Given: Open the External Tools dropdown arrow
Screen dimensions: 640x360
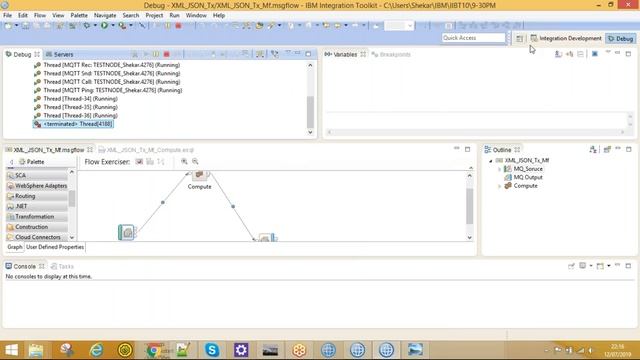Looking at the screenshot, I should point(131,25).
